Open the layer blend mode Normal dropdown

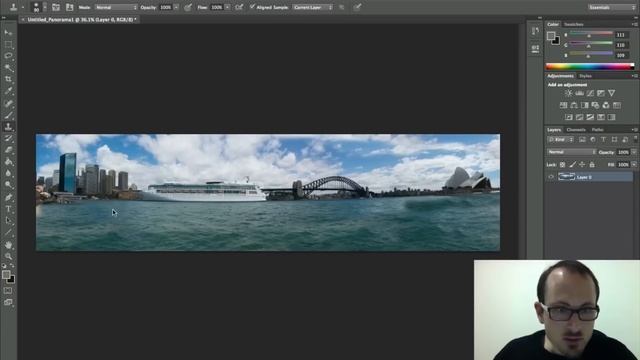pyautogui.click(x=571, y=152)
